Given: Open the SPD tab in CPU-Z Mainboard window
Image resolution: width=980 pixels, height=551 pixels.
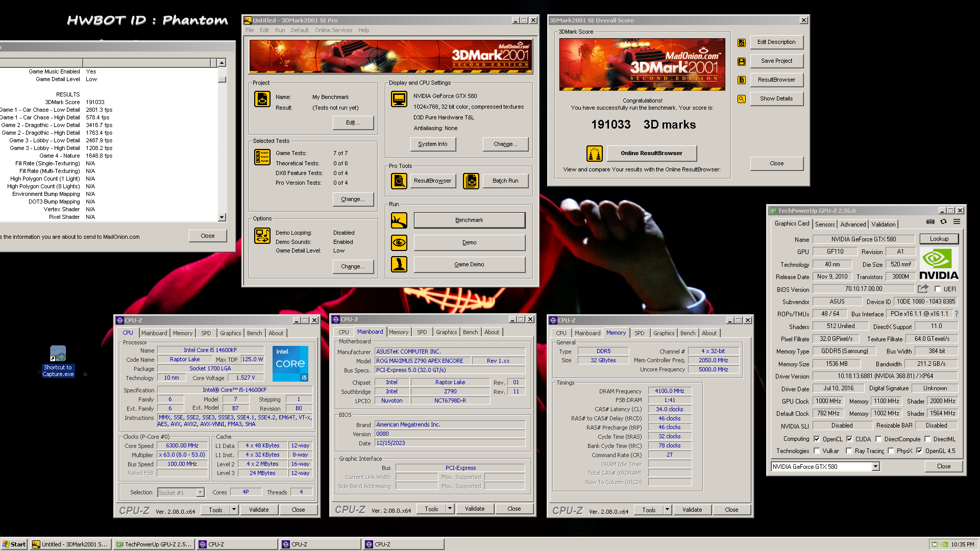Looking at the screenshot, I should pos(422,332).
